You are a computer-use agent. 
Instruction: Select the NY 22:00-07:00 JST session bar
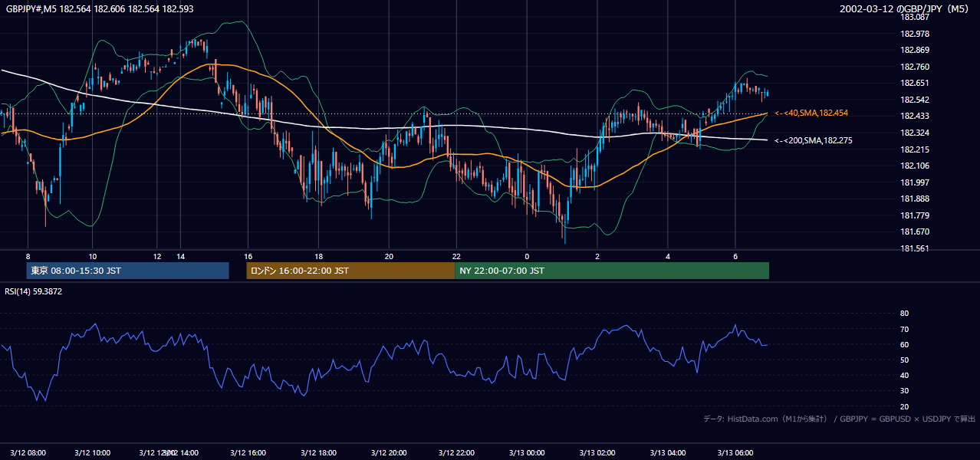coord(612,271)
